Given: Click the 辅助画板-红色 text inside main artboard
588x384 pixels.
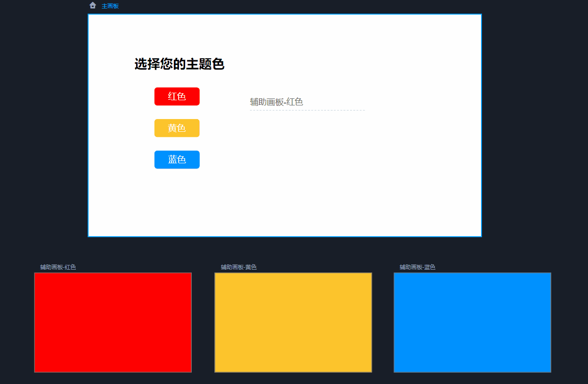Looking at the screenshot, I should (x=276, y=102).
